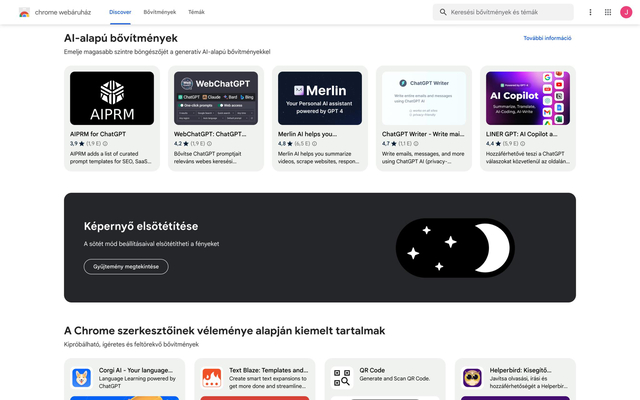Open the Merlin banner thumbnail
The height and width of the screenshot is (400, 640).
tap(320, 98)
